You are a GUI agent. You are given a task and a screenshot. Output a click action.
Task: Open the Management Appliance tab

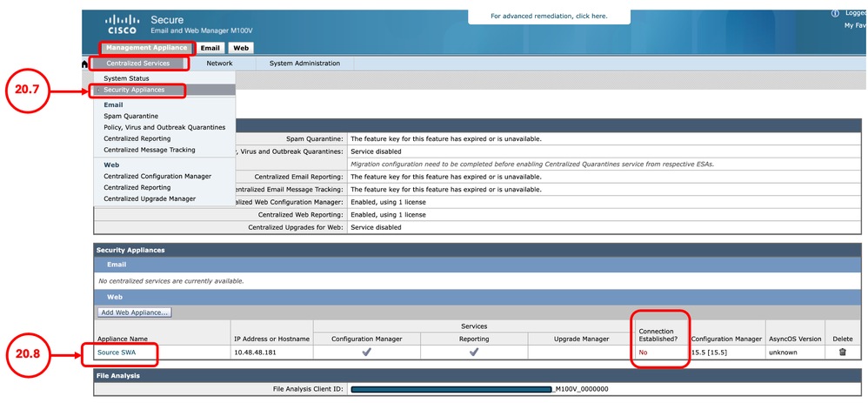coord(147,48)
